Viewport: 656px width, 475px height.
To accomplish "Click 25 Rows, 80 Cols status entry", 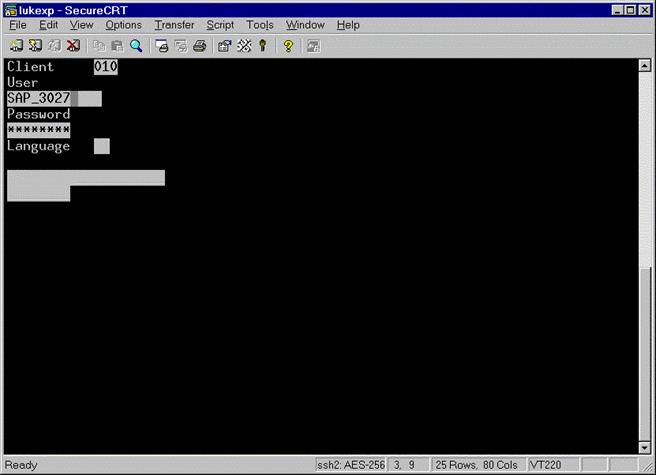I will click(477, 465).
